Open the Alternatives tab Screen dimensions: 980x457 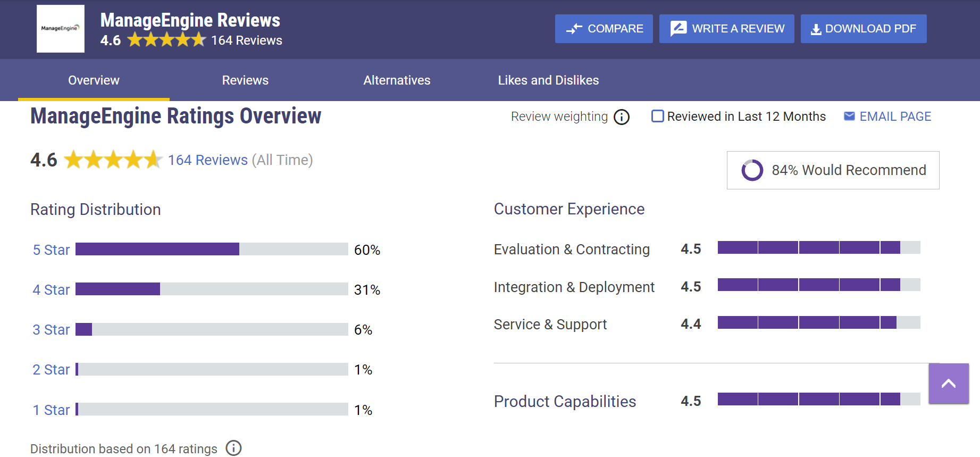(x=397, y=80)
